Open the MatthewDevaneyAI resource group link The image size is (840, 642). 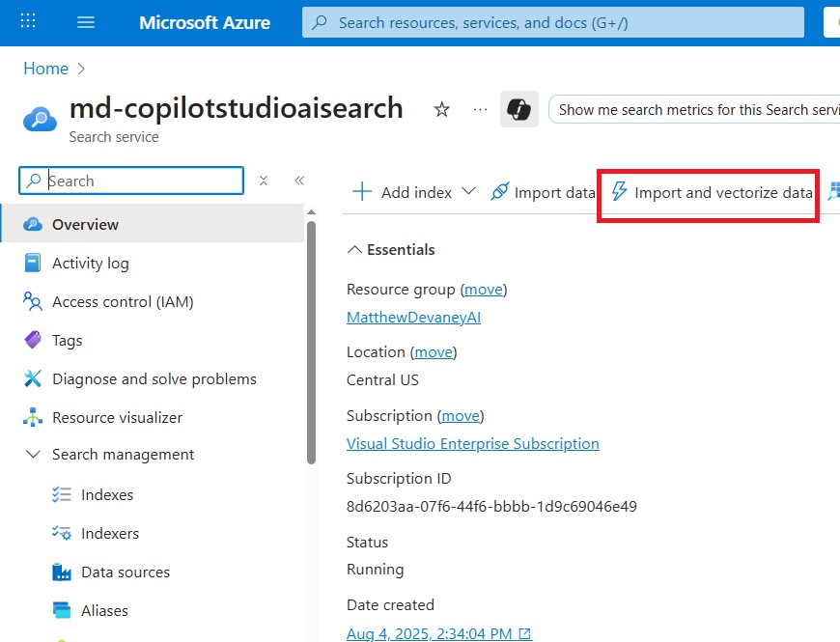[x=413, y=317]
